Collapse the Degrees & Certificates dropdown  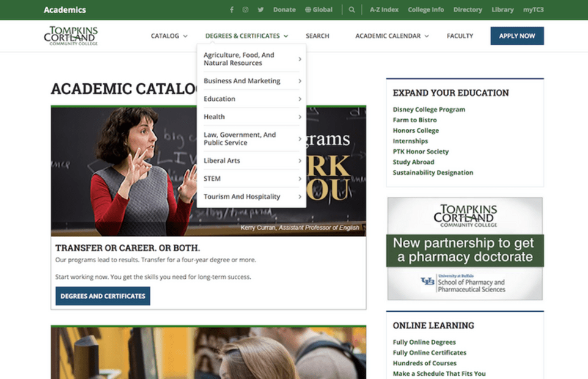[x=247, y=36]
